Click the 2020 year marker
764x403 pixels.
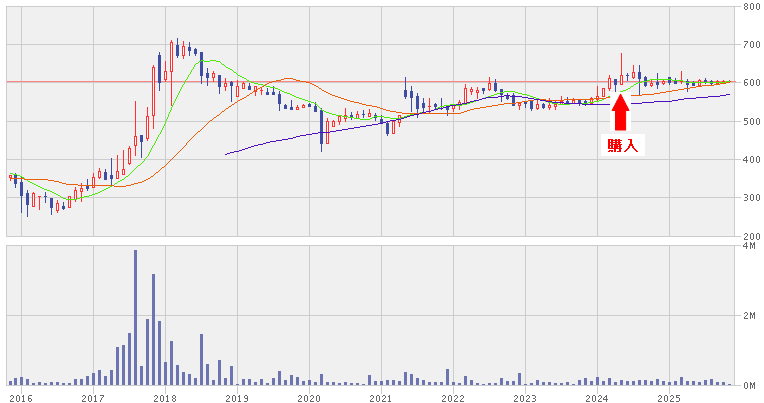coord(309,397)
